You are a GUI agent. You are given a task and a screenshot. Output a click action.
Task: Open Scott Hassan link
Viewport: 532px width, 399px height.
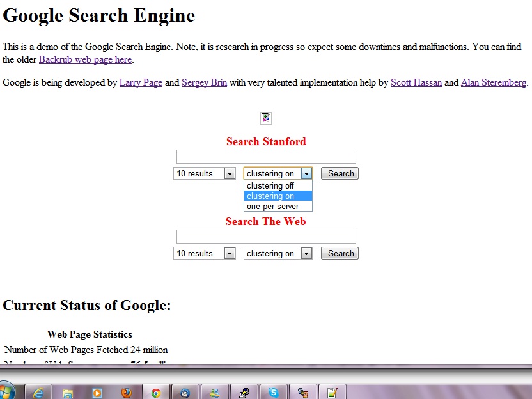pyautogui.click(x=416, y=82)
